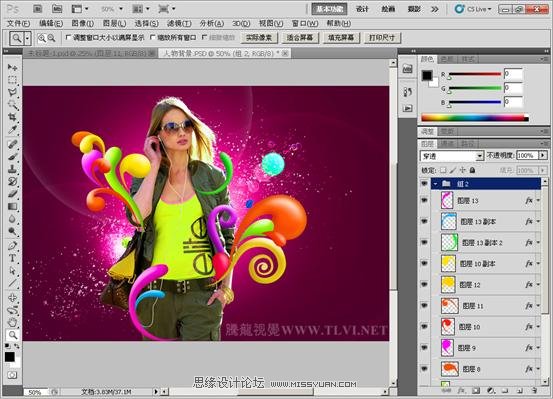
Task: Hide layer 图层 11
Action: (x=424, y=306)
